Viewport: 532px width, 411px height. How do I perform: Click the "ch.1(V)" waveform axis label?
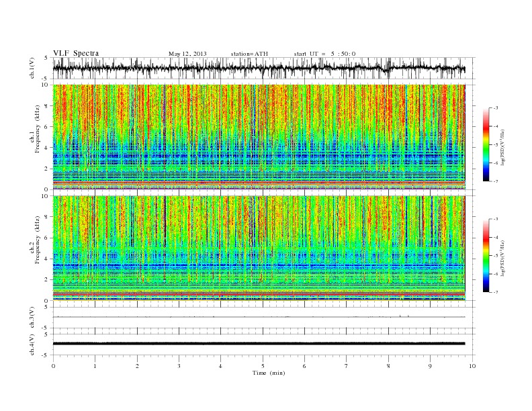click(x=32, y=68)
